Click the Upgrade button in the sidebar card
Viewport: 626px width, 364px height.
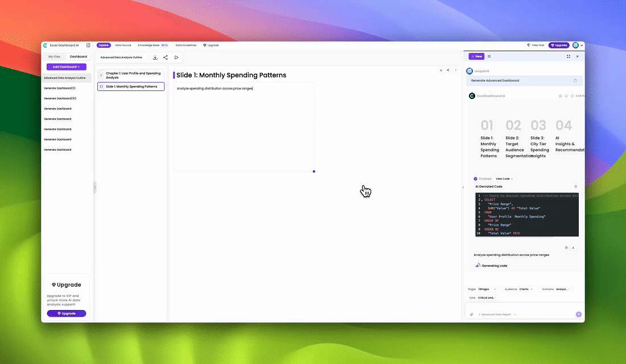tap(66, 314)
